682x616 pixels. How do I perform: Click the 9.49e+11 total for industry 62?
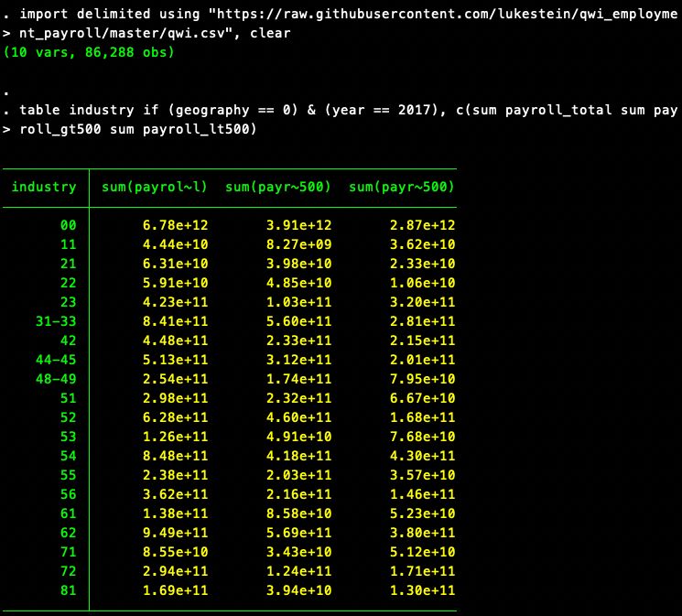175,533
